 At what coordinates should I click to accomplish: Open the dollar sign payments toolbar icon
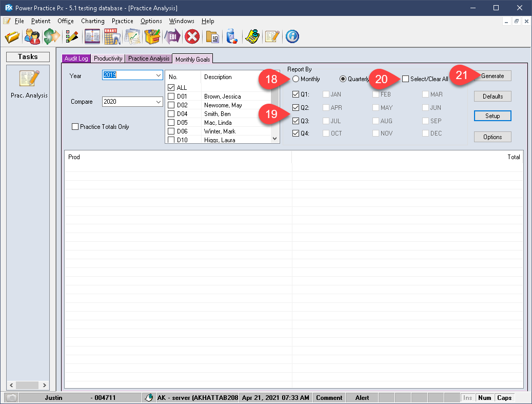pos(52,36)
